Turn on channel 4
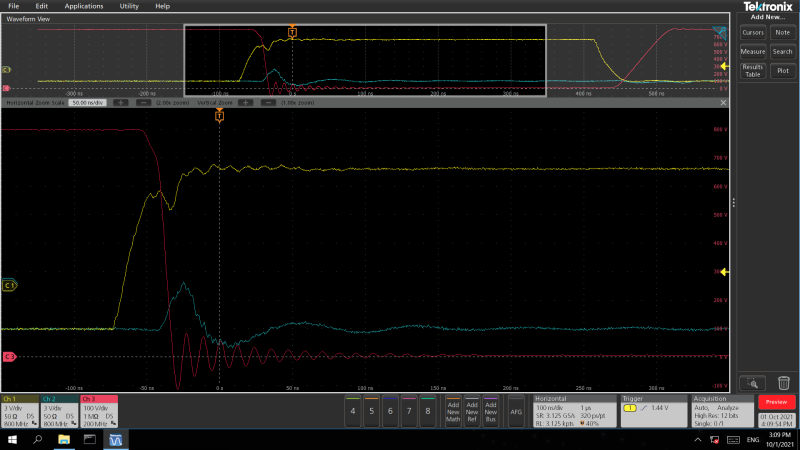 coord(353,410)
